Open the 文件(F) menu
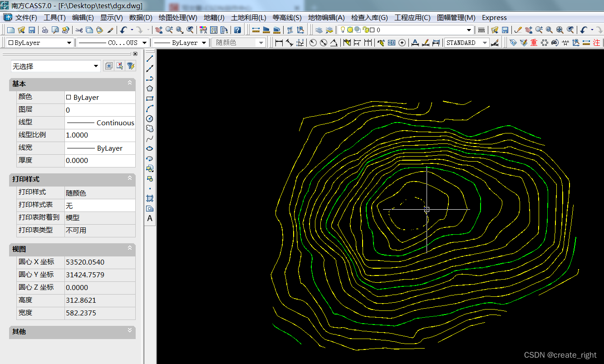 (26, 18)
